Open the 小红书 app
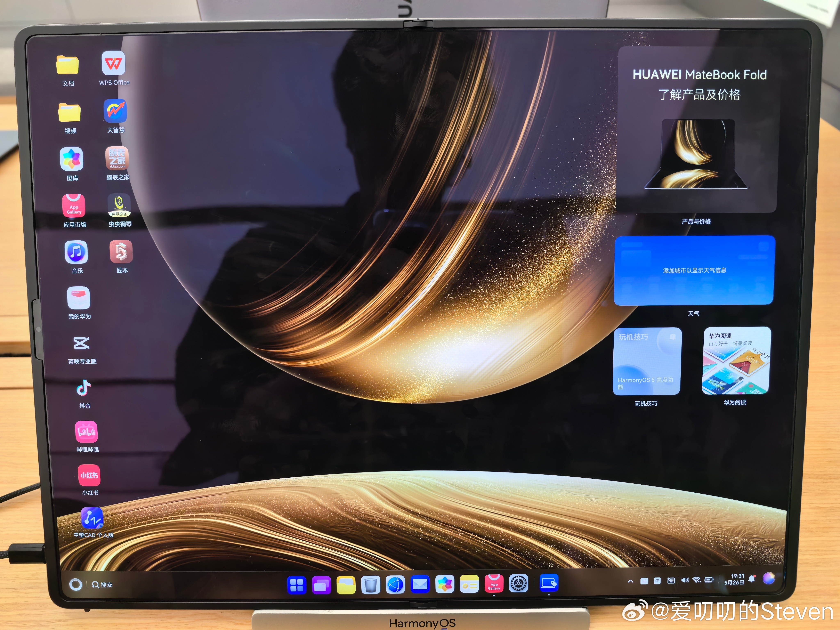Screen dimensions: 840x630 [x=89, y=475]
